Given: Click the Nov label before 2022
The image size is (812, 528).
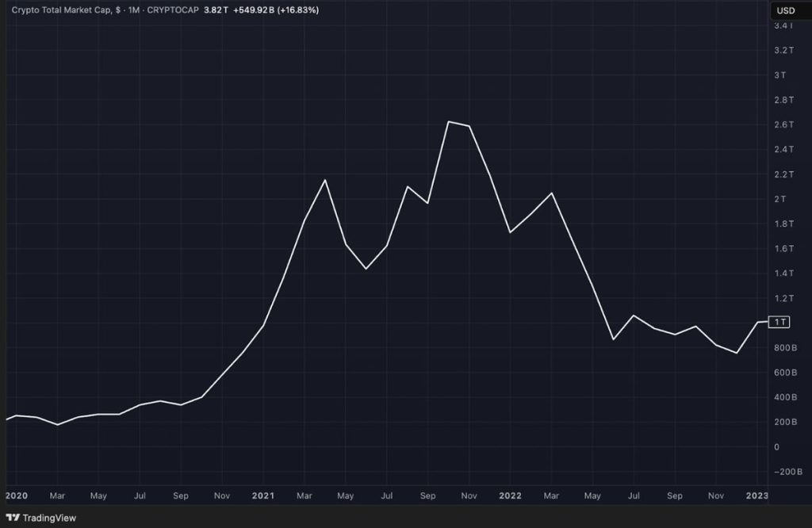Looking at the screenshot, I should [x=469, y=495].
